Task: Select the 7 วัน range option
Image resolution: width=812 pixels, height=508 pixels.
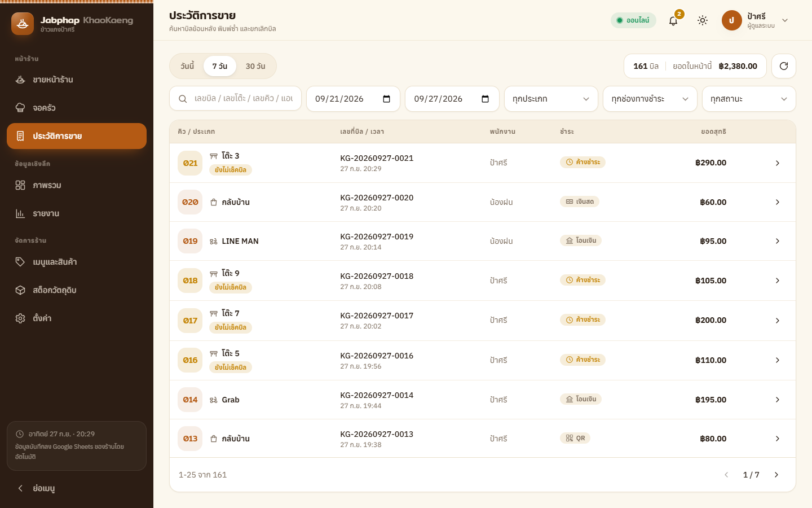Action: pos(220,66)
